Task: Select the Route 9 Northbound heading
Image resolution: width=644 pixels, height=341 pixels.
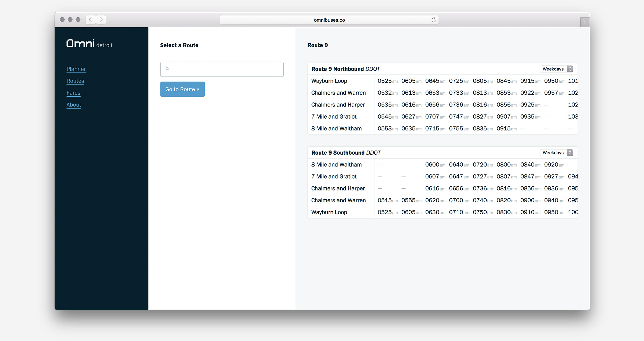Action: (x=337, y=69)
